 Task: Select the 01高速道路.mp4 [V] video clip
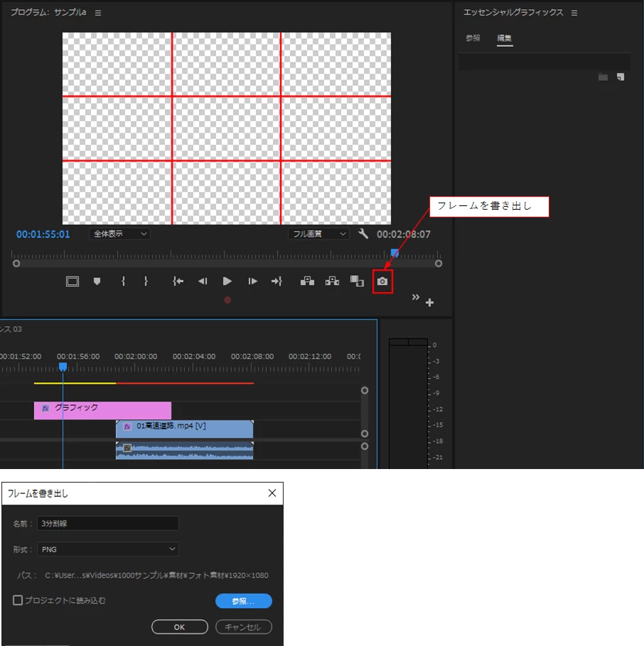coord(185,429)
